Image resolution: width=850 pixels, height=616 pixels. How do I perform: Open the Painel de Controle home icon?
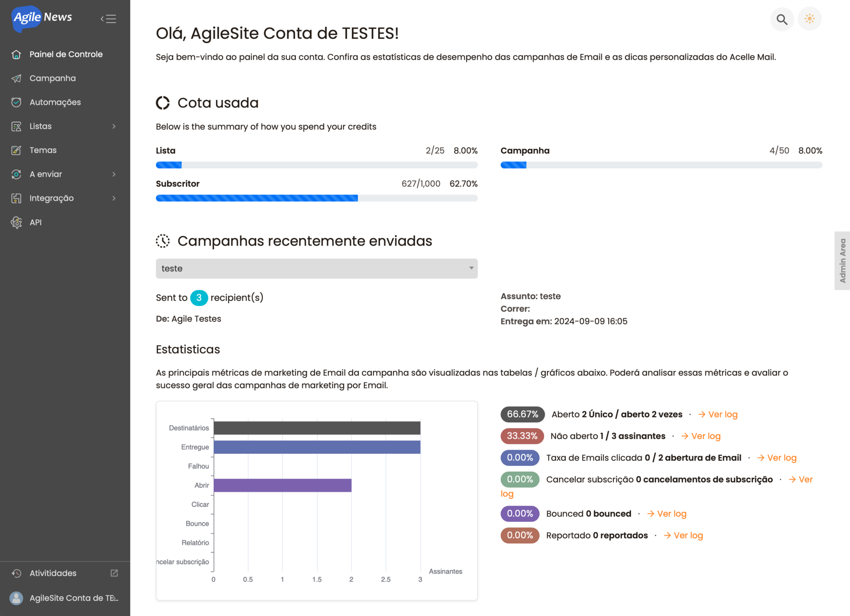[16, 54]
